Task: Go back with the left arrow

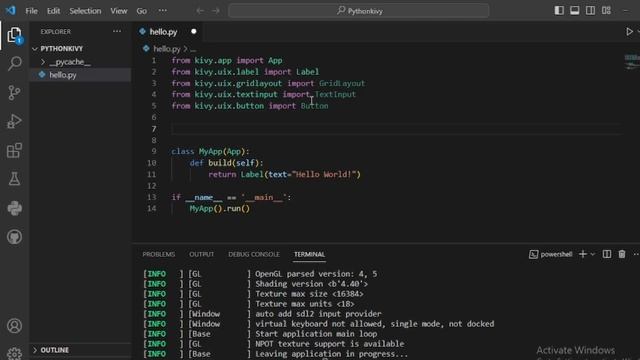Action: click(200, 11)
